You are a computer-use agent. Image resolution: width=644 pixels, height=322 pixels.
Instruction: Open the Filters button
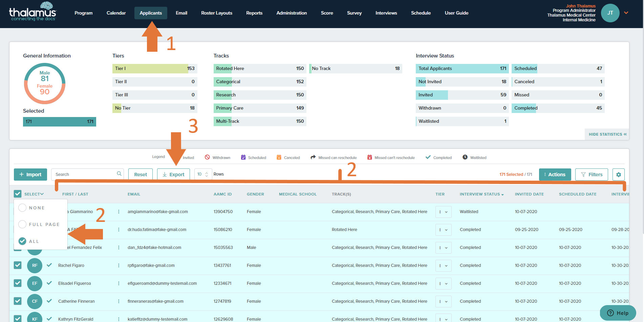pos(592,175)
